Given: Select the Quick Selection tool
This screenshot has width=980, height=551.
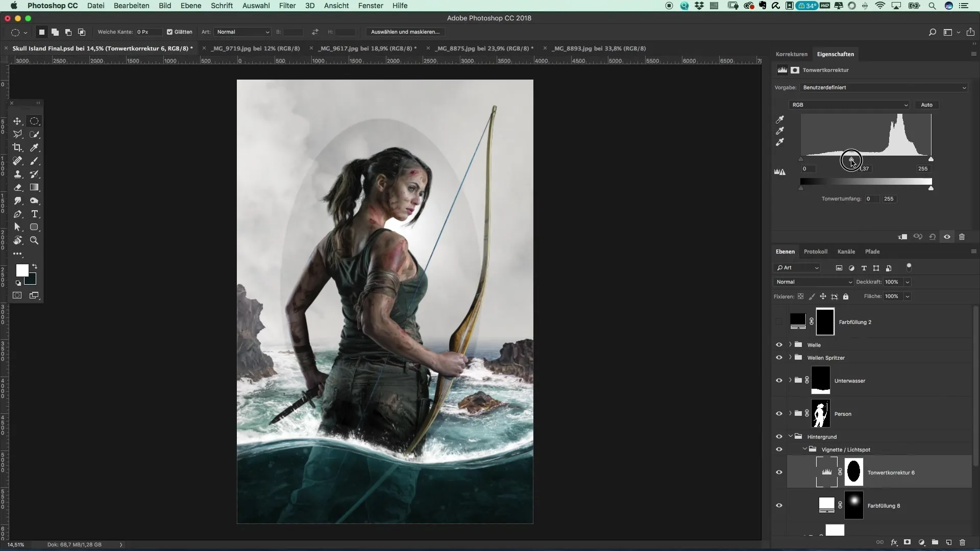Looking at the screenshot, I should tap(34, 134).
